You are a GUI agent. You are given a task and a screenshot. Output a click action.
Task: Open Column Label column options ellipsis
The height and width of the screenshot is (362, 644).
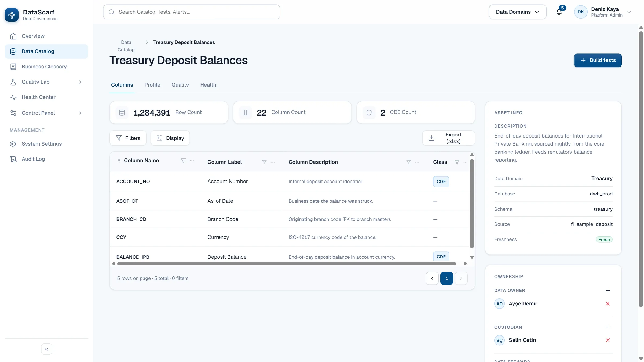coord(273,162)
